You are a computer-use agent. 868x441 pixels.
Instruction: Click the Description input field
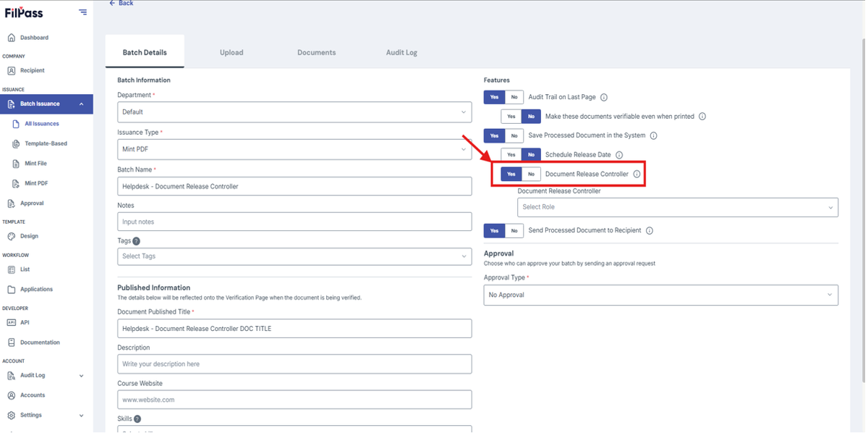tap(294, 364)
